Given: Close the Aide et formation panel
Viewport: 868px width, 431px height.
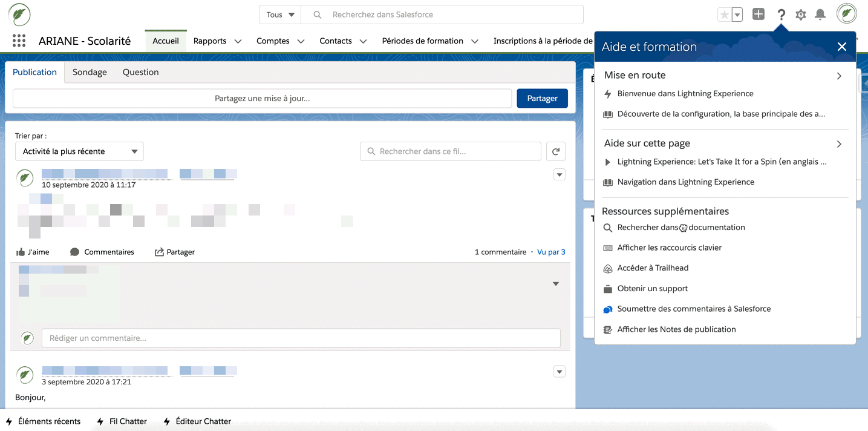Looking at the screenshot, I should point(841,47).
